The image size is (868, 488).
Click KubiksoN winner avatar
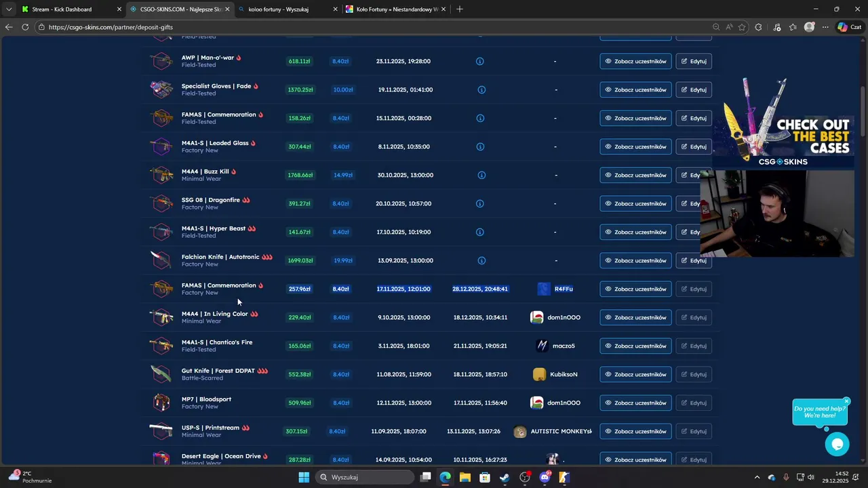pyautogui.click(x=539, y=374)
